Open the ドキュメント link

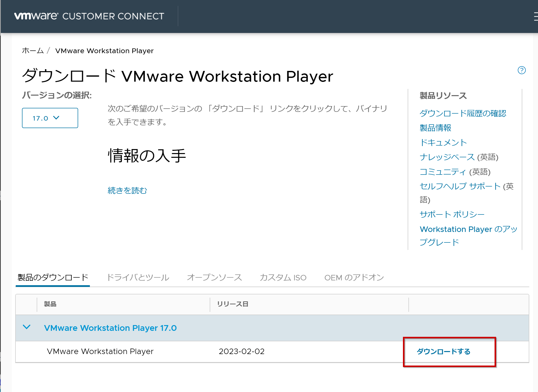443,142
